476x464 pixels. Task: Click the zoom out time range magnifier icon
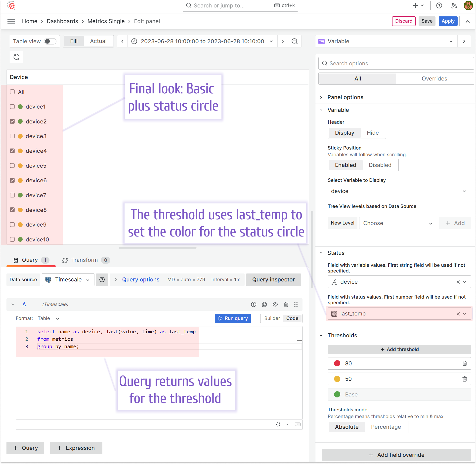click(x=295, y=41)
